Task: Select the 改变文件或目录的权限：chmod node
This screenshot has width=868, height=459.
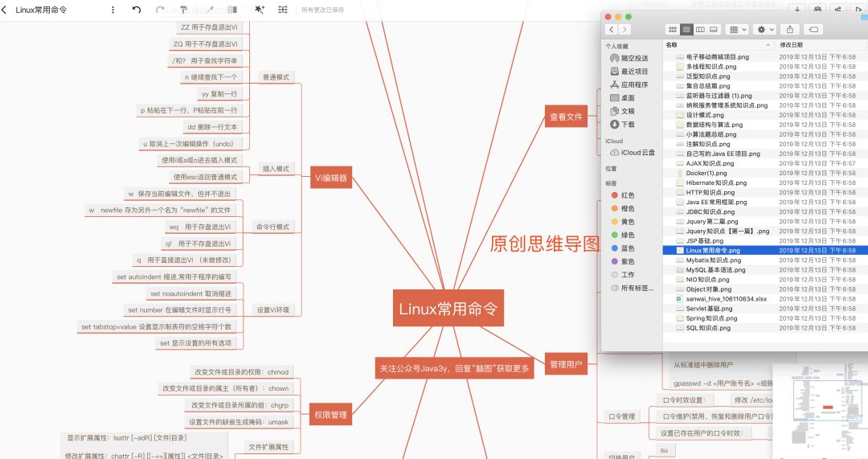Action: (241, 372)
